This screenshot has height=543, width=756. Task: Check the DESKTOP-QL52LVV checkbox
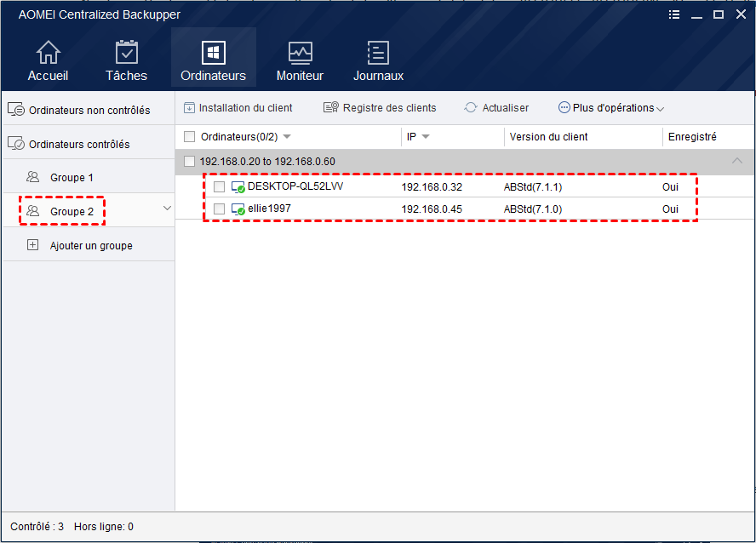tap(219, 187)
